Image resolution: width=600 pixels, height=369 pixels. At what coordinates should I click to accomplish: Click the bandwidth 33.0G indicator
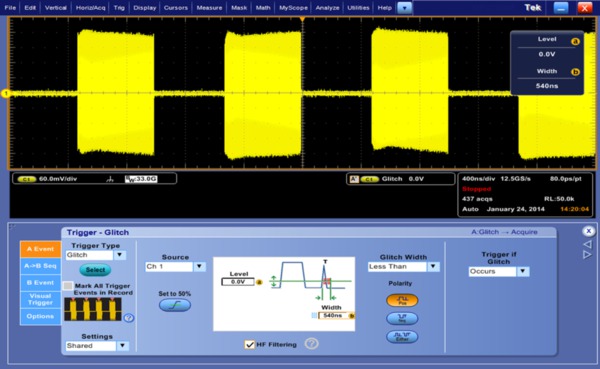coord(141,179)
